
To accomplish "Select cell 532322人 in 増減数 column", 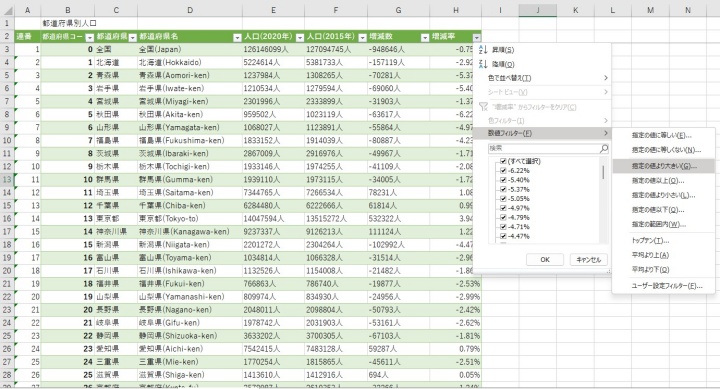I will tap(398, 219).
